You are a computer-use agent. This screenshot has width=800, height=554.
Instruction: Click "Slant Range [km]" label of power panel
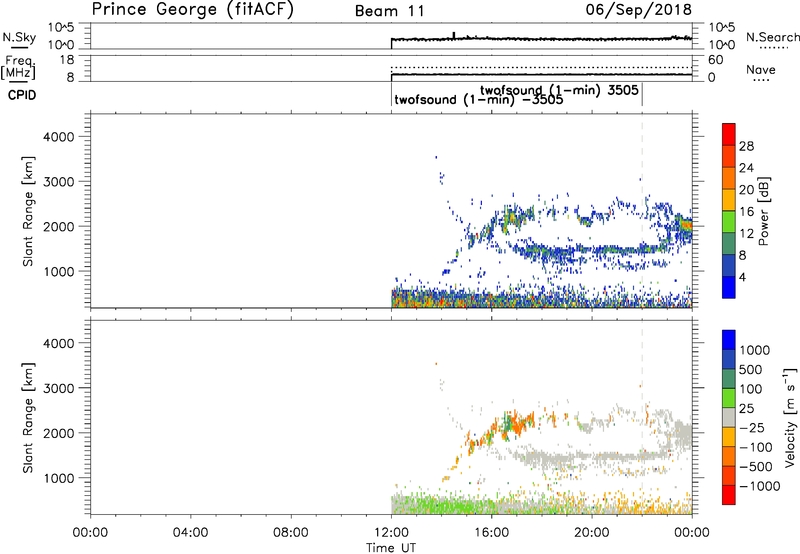pyautogui.click(x=28, y=211)
